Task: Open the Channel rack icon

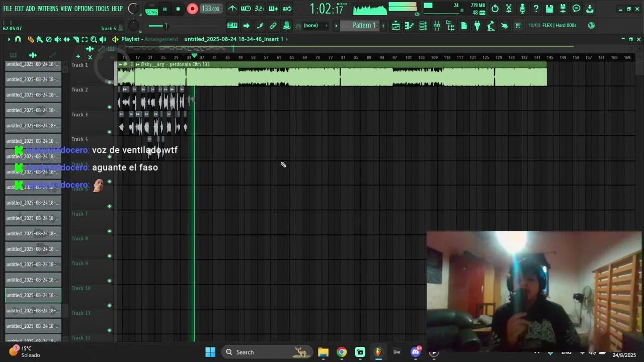Action: [x=423, y=26]
